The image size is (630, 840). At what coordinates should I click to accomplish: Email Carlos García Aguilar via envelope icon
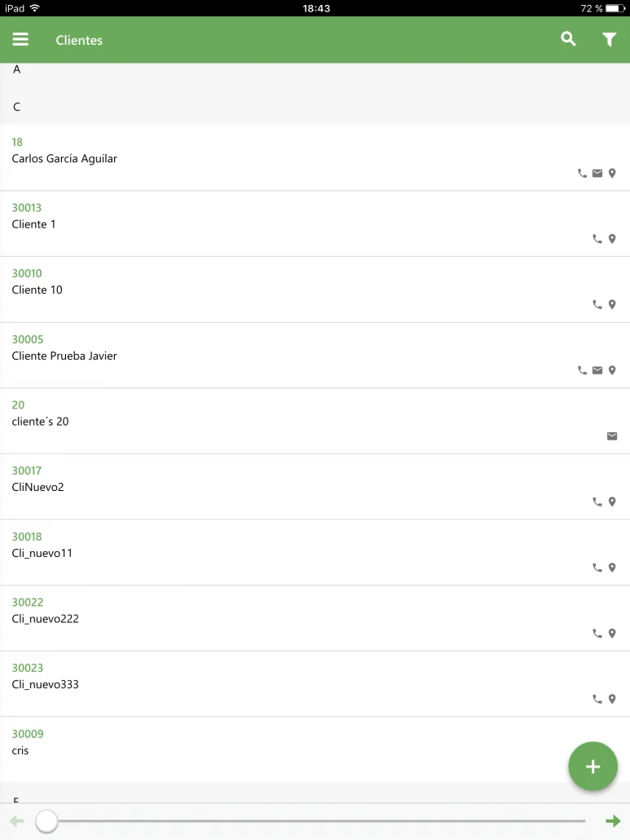click(x=597, y=173)
